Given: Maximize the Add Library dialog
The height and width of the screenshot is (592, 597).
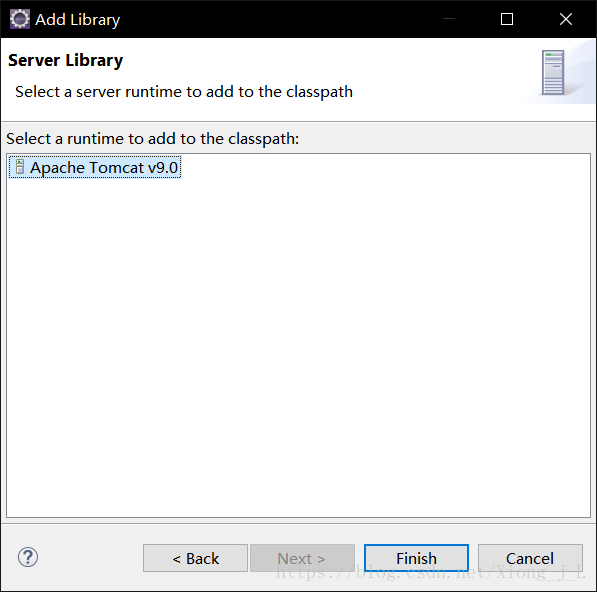Looking at the screenshot, I should (x=507, y=19).
